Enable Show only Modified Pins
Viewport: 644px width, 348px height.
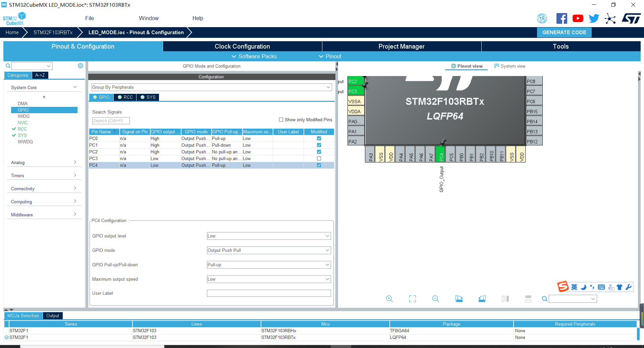(281, 120)
